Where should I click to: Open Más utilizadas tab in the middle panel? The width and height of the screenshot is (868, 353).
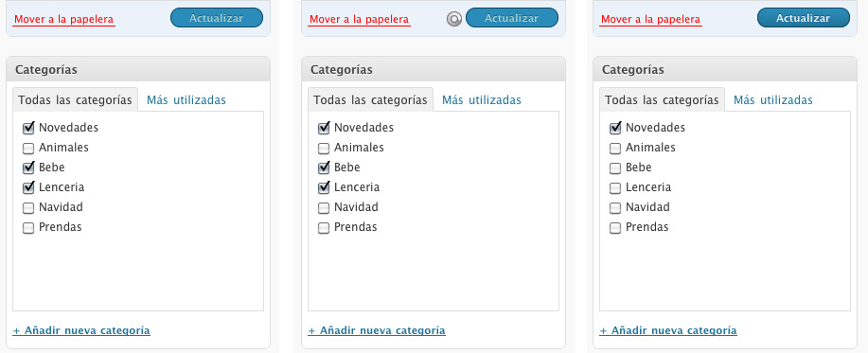(482, 100)
